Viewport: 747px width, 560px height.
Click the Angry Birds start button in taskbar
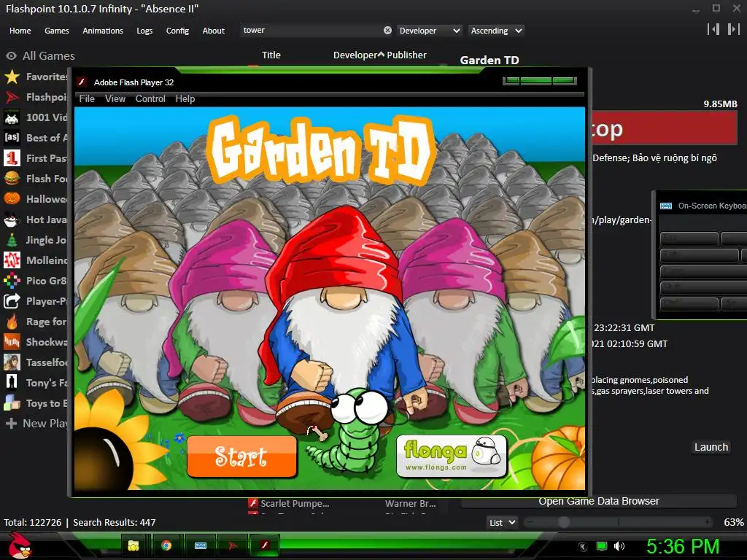tap(20, 545)
